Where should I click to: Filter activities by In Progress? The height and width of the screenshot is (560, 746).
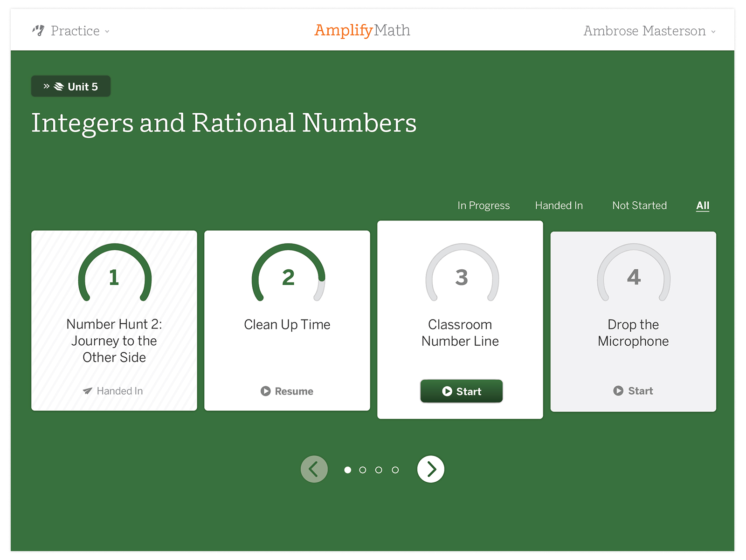point(484,205)
